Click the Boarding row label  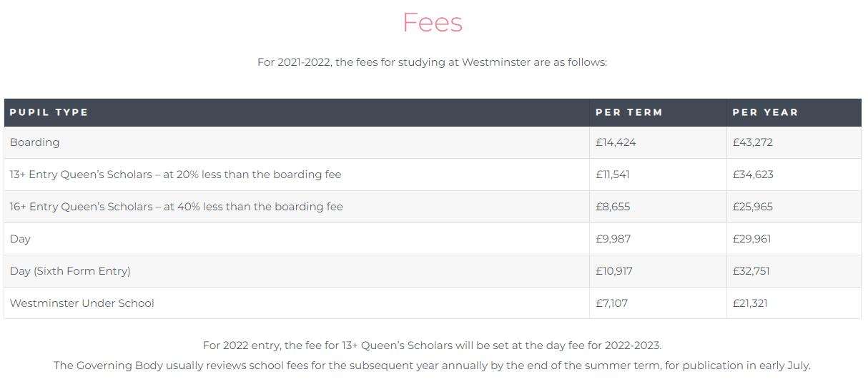(x=34, y=142)
